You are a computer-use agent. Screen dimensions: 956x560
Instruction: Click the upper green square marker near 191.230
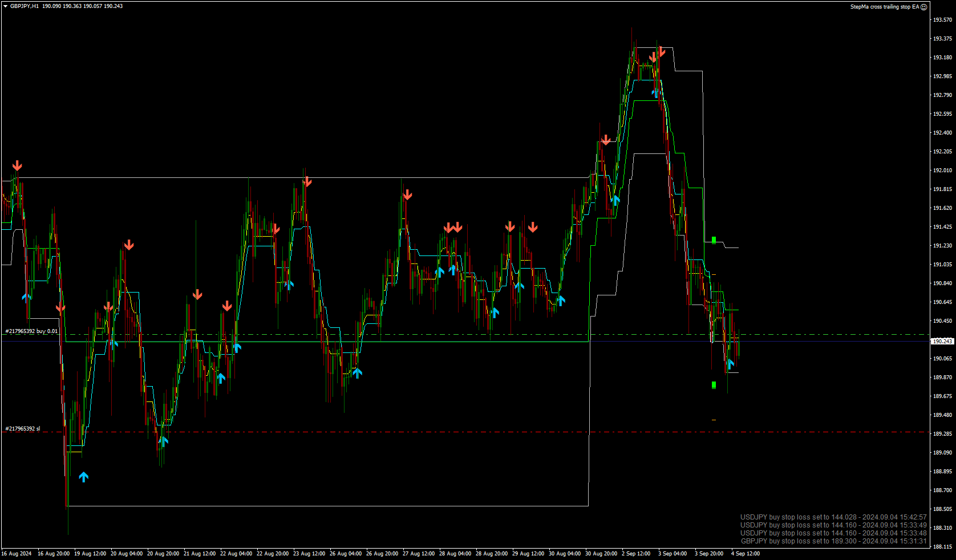pyautogui.click(x=714, y=240)
